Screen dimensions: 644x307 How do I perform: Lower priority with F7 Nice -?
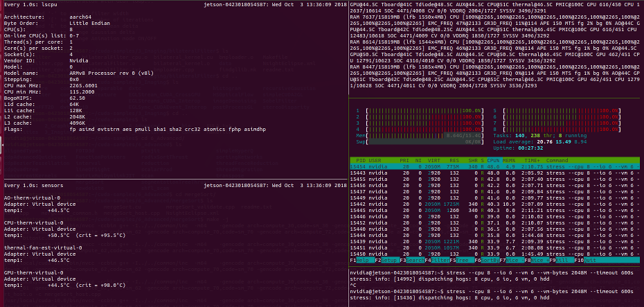tap(511, 260)
